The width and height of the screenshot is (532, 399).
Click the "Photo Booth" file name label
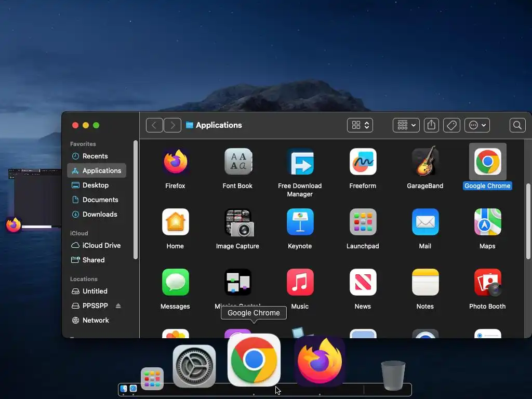(x=487, y=307)
